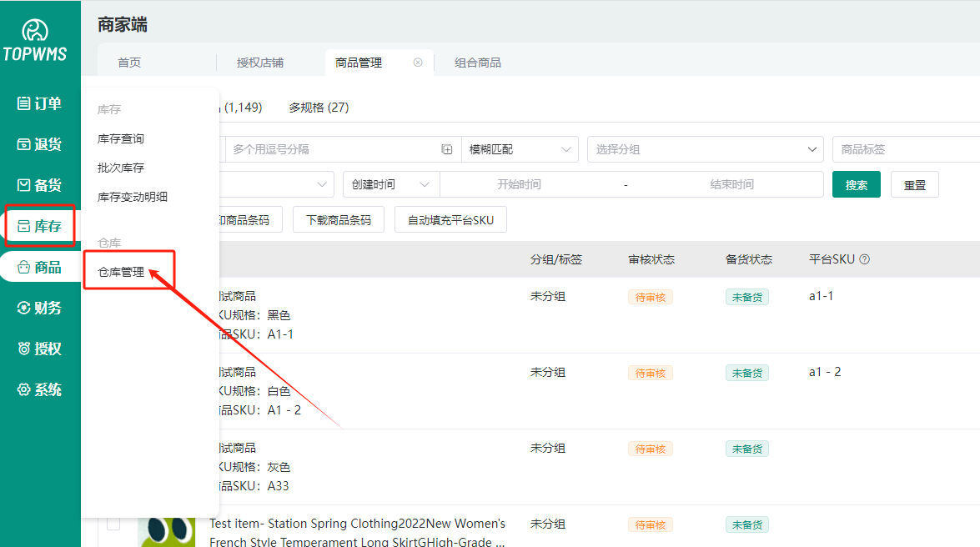This screenshot has height=547, width=980.
Task: Click 未分组 in the A1-1 row
Action: pyautogui.click(x=548, y=296)
